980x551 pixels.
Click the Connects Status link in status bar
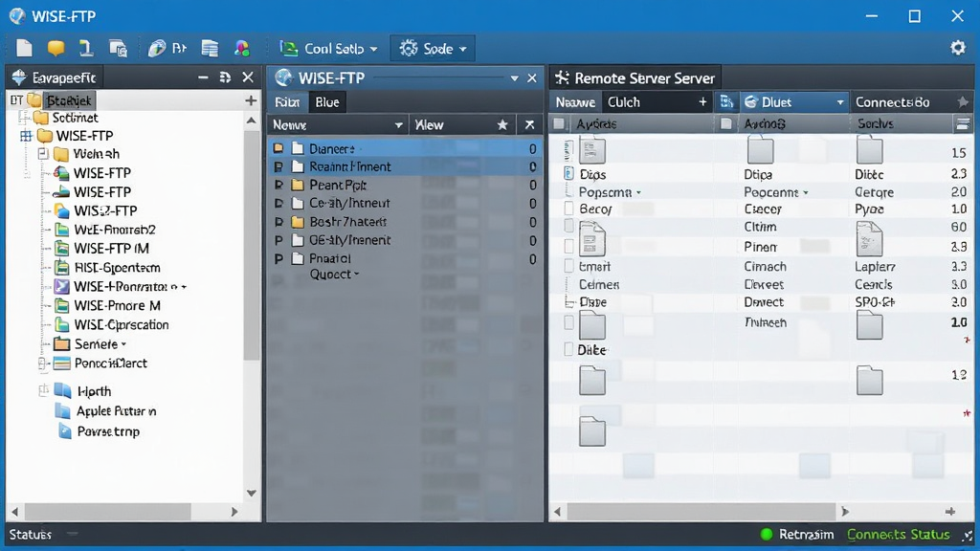pyautogui.click(x=898, y=535)
